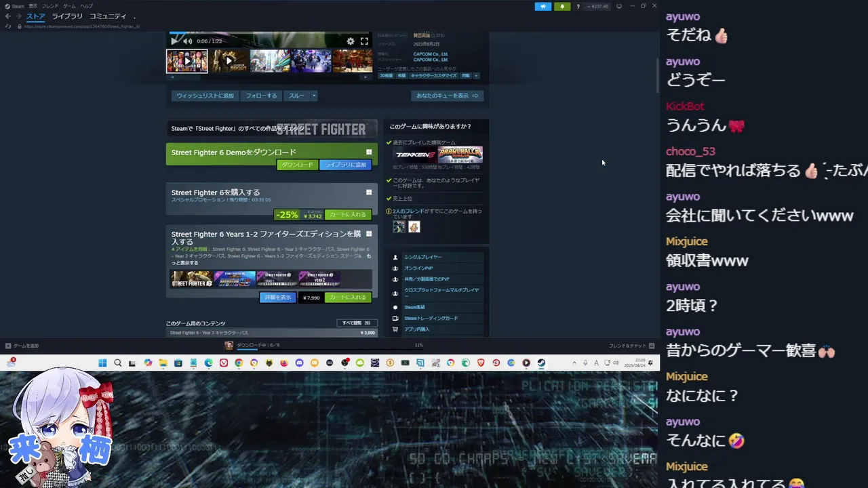The height and width of the screenshot is (488, 868).
Task: Go back with Steam back arrow
Action: coord(8,16)
